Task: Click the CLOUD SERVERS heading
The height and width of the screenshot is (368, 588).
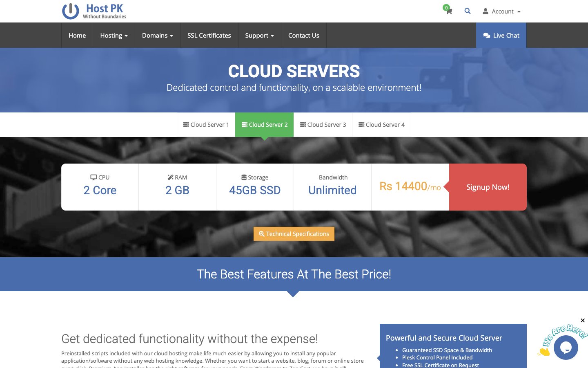Action: [x=294, y=72]
